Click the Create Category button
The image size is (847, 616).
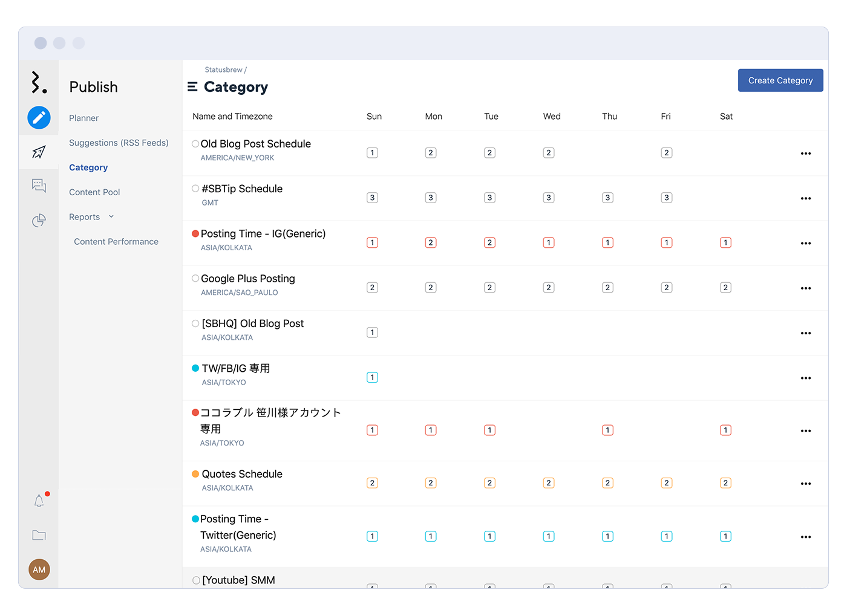[x=780, y=80]
